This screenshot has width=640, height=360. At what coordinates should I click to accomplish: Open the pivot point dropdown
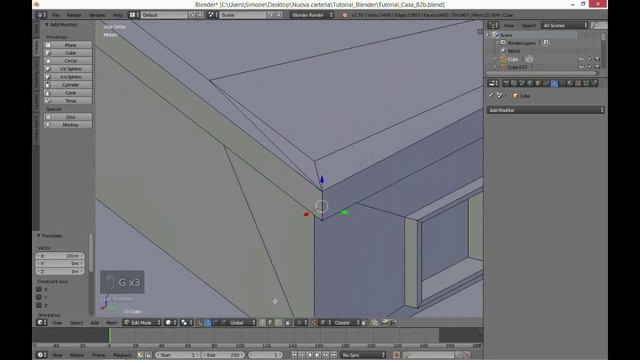coord(187,322)
